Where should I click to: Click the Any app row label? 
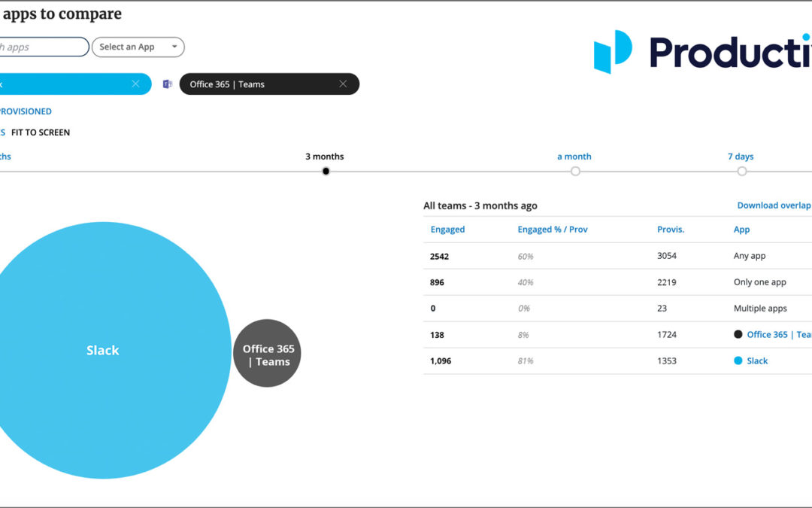click(x=750, y=256)
